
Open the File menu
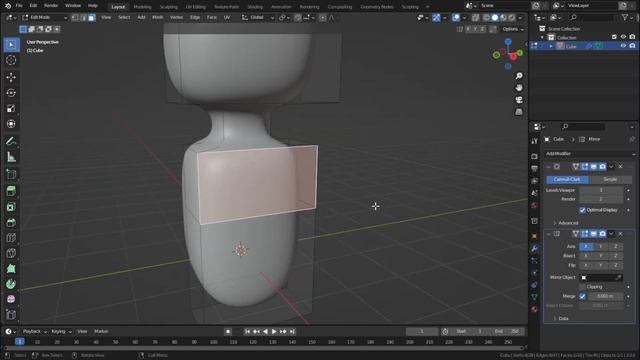click(x=19, y=6)
